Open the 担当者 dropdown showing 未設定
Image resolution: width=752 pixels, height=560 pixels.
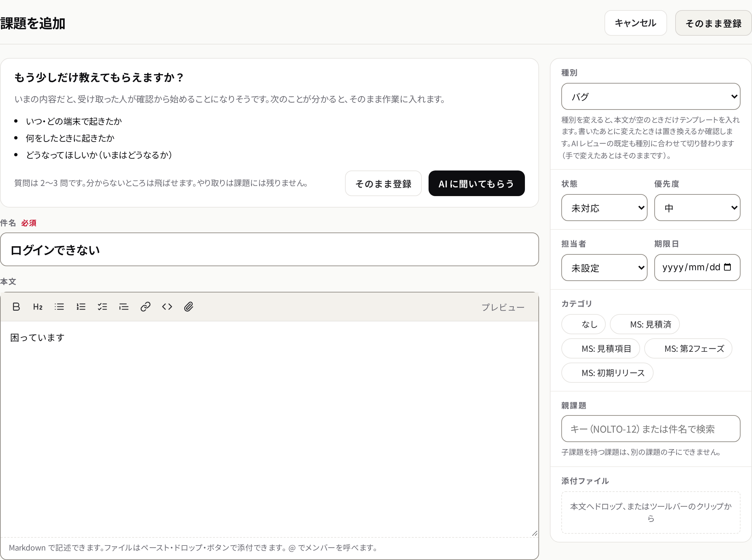pos(604,268)
